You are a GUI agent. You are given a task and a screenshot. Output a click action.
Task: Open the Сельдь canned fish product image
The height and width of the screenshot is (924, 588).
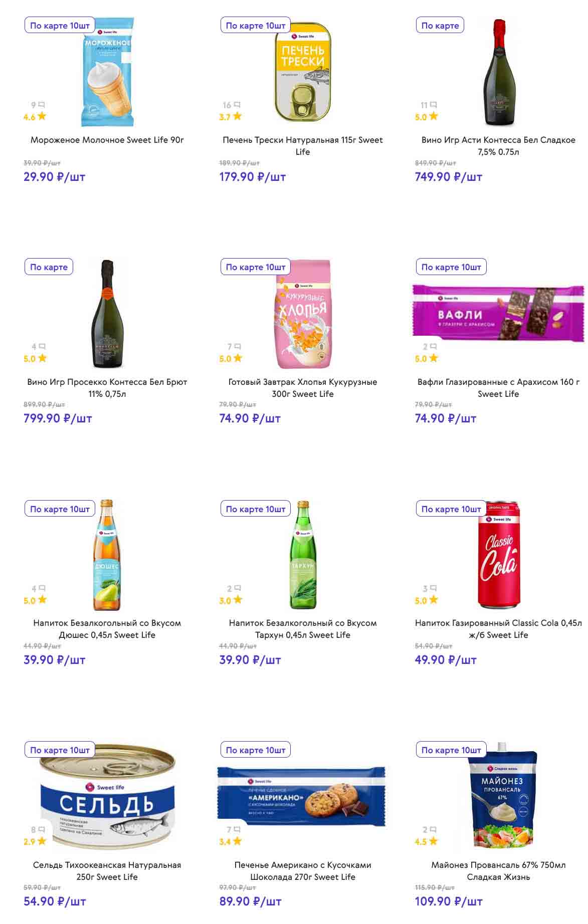(107, 797)
